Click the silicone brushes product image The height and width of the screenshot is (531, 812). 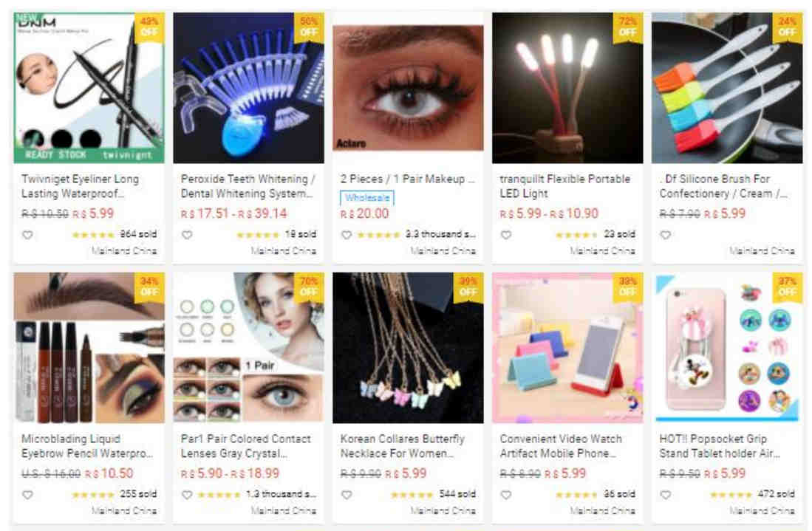point(727,88)
